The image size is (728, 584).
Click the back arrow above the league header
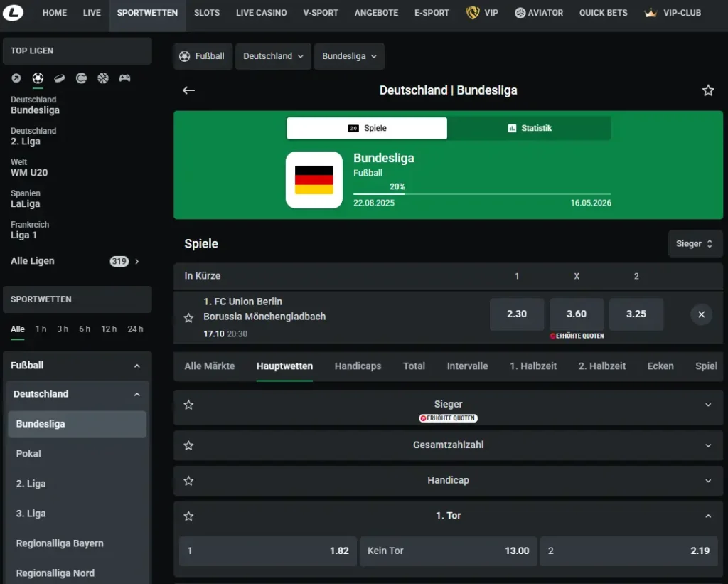(188, 90)
